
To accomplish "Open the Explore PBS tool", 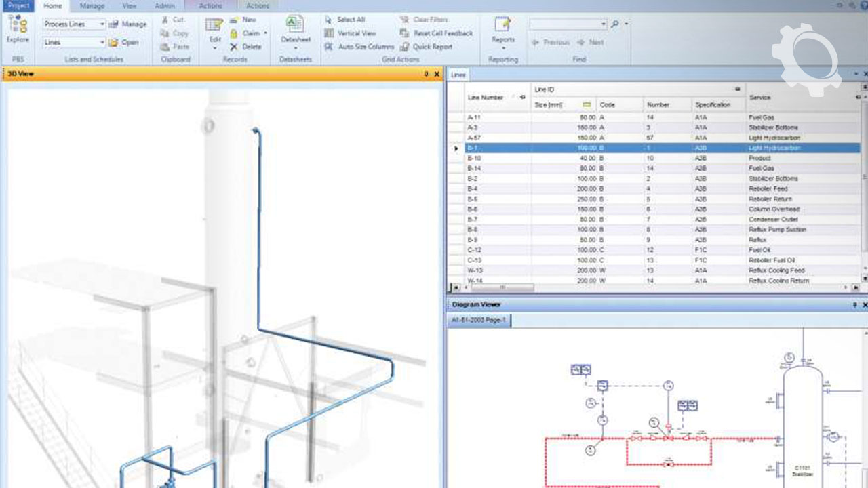I will coord(18,30).
